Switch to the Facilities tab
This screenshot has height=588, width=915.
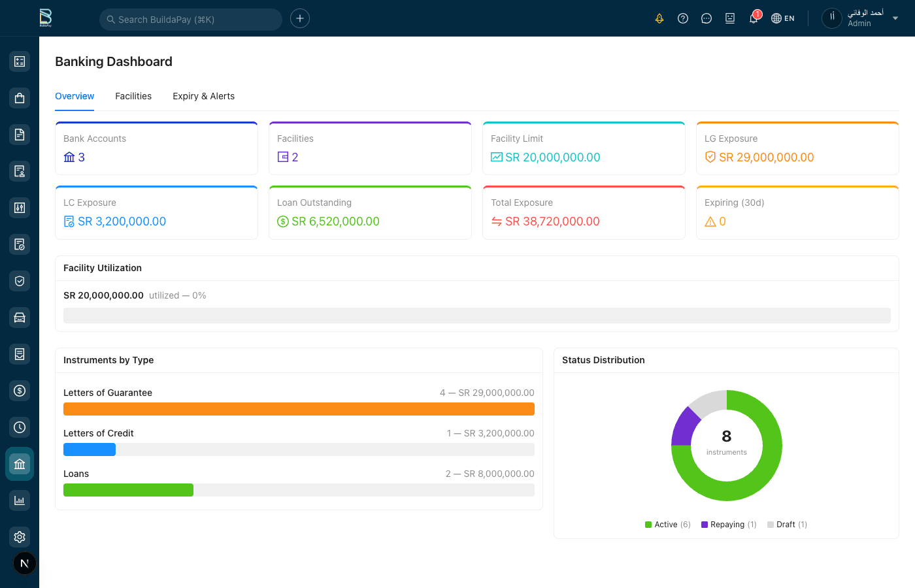(133, 96)
